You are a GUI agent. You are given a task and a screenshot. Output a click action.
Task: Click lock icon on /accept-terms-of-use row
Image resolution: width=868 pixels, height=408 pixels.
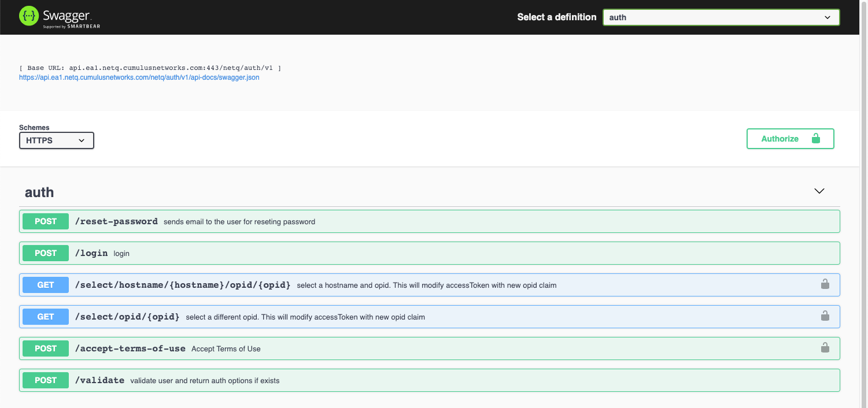coord(825,348)
